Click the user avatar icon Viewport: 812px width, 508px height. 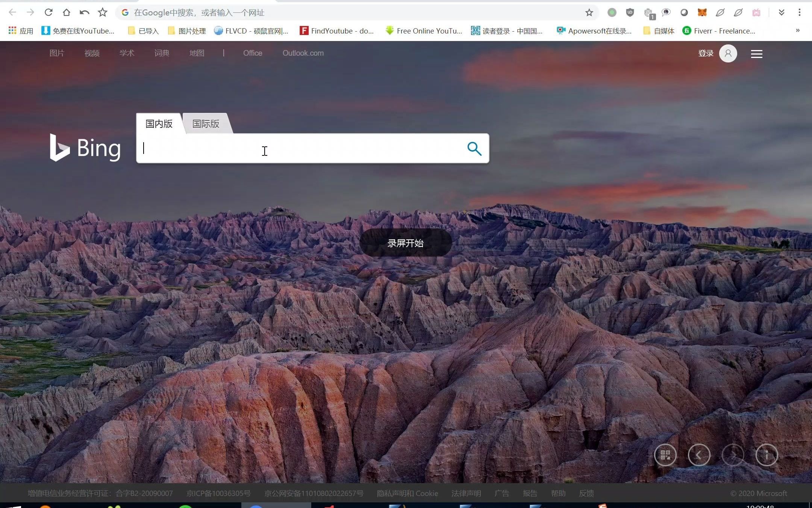tap(728, 53)
